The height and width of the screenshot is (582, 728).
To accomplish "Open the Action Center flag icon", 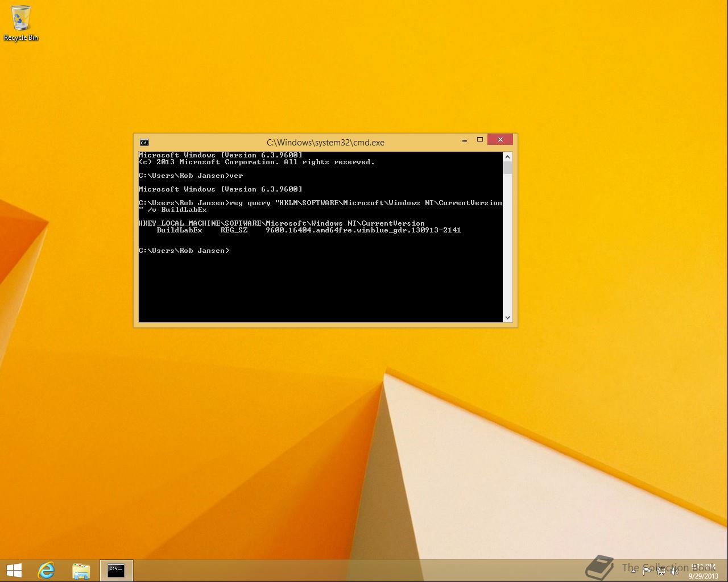I will (x=647, y=571).
